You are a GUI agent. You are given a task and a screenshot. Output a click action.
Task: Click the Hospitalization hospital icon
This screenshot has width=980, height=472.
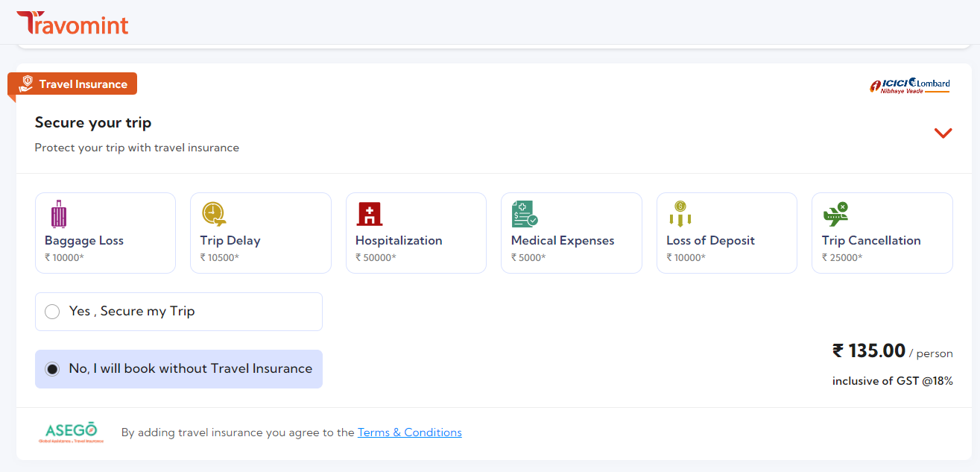[x=369, y=214]
